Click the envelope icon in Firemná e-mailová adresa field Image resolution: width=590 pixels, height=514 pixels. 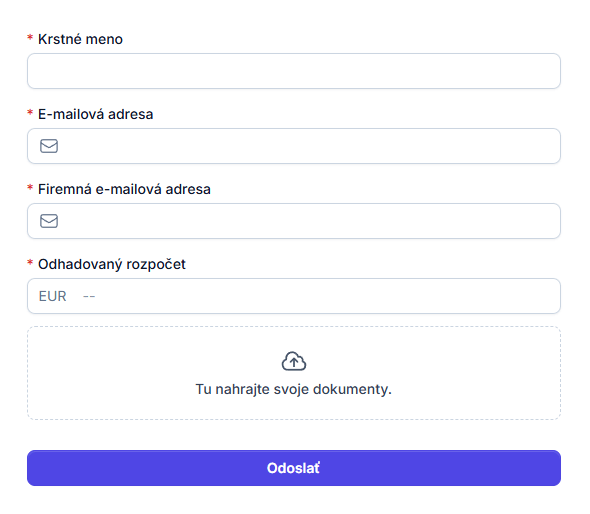point(49,221)
